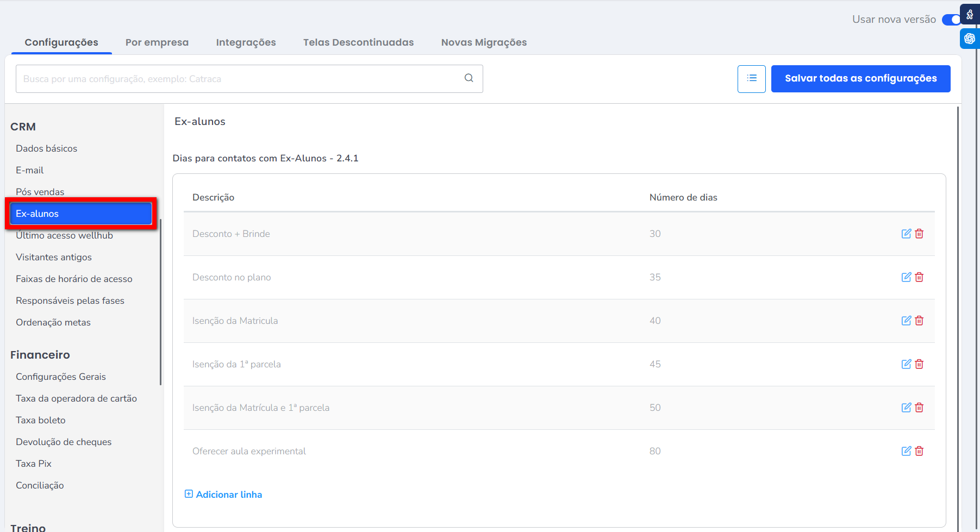Go to Novas Migrações tab

(484, 42)
